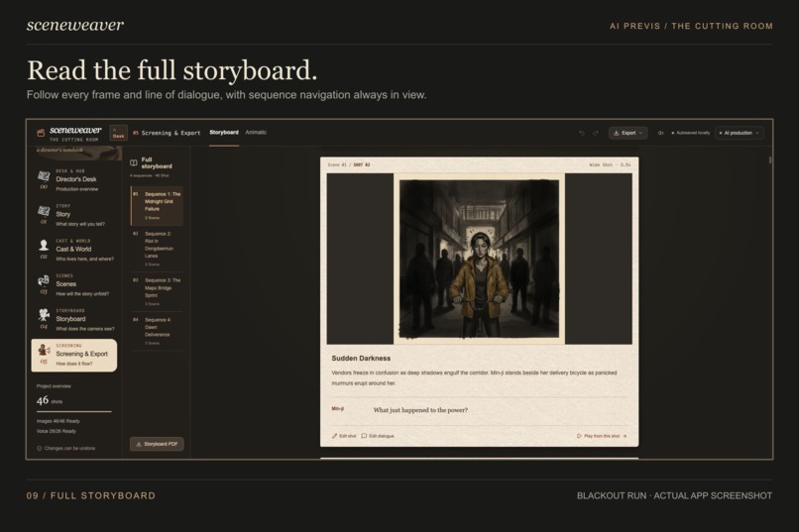Click the play triangle beside Play from this shot
The height and width of the screenshot is (532, 799).
[579, 436]
